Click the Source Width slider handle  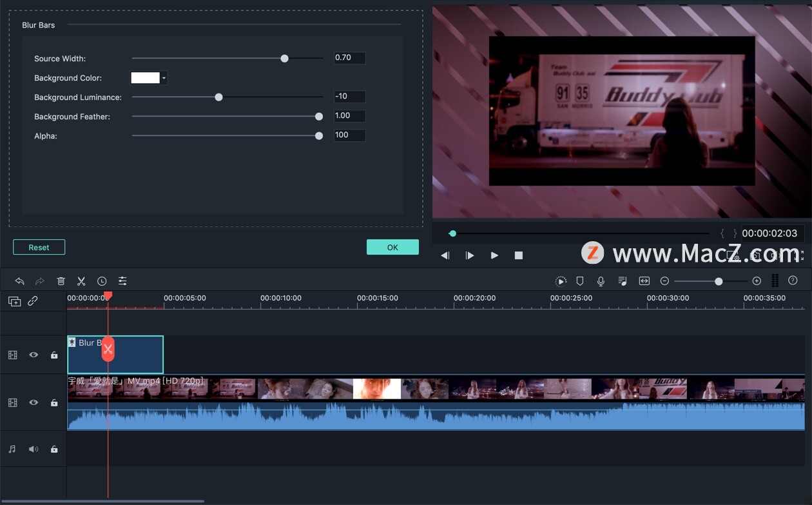pos(284,59)
